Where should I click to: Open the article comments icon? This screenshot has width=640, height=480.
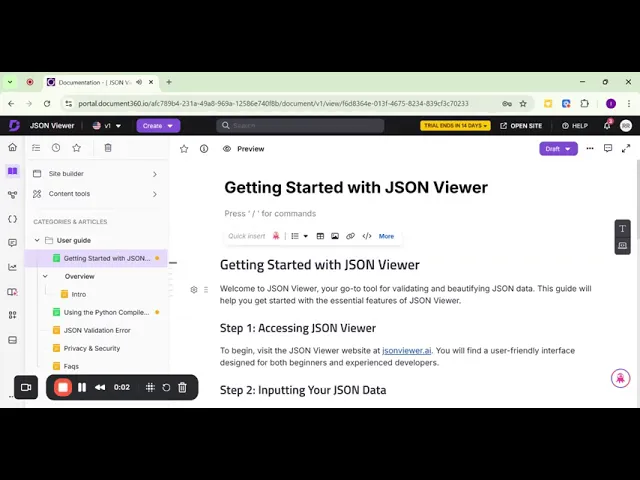click(608, 149)
